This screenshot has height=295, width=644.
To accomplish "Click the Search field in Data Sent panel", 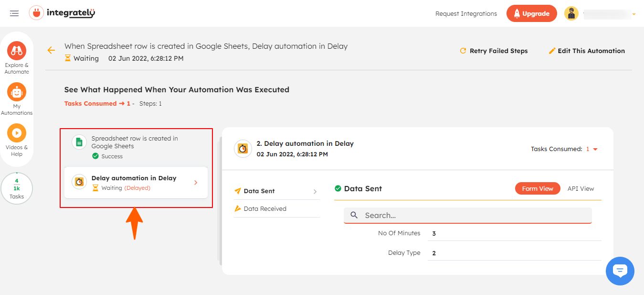I will click(x=467, y=215).
